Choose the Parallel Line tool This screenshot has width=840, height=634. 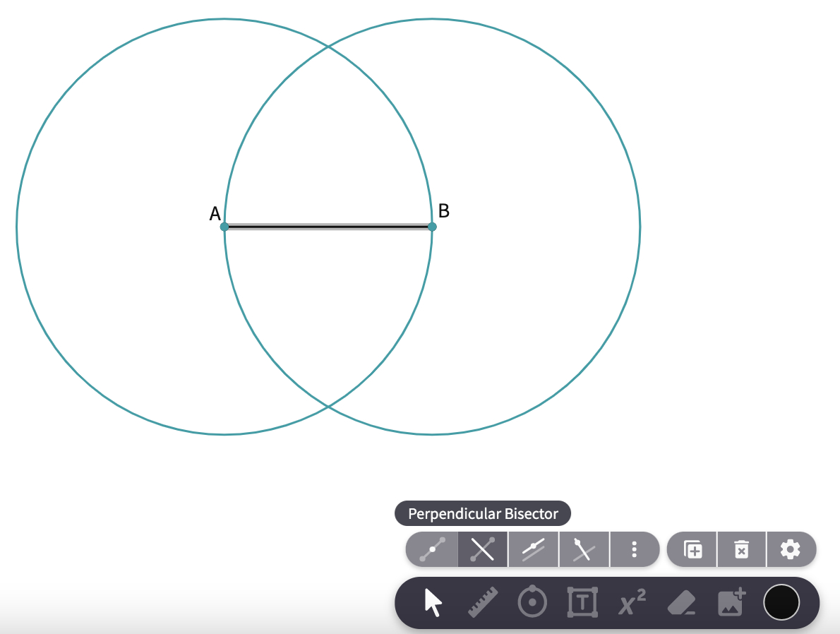pyautogui.click(x=533, y=549)
